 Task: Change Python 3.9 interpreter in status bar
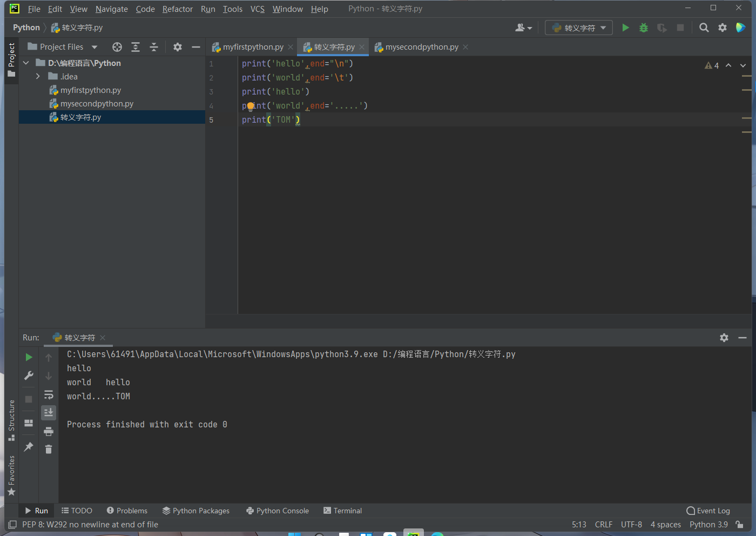click(x=708, y=525)
